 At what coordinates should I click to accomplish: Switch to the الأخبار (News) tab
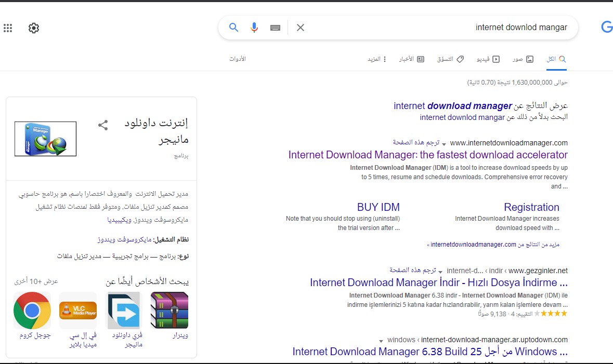coord(412,59)
